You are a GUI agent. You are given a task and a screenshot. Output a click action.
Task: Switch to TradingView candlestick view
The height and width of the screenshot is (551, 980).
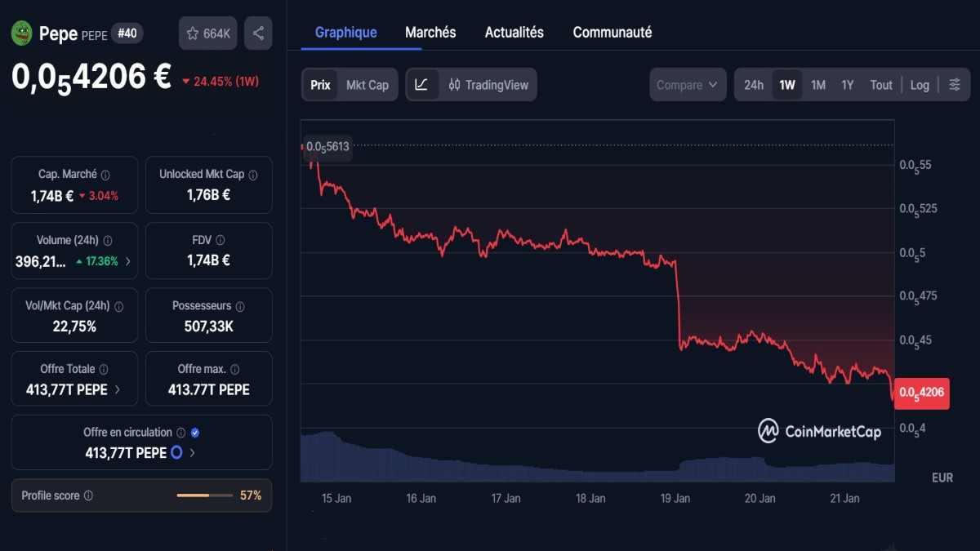pos(488,85)
